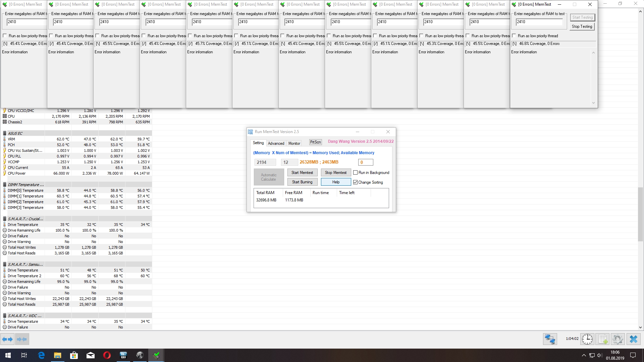Switch to the Advanced tab

click(x=276, y=143)
